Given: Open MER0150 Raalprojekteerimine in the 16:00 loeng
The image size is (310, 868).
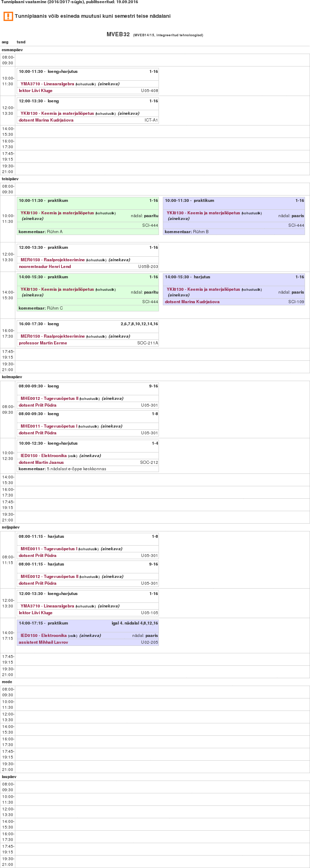Looking at the screenshot, I should (x=53, y=336).
